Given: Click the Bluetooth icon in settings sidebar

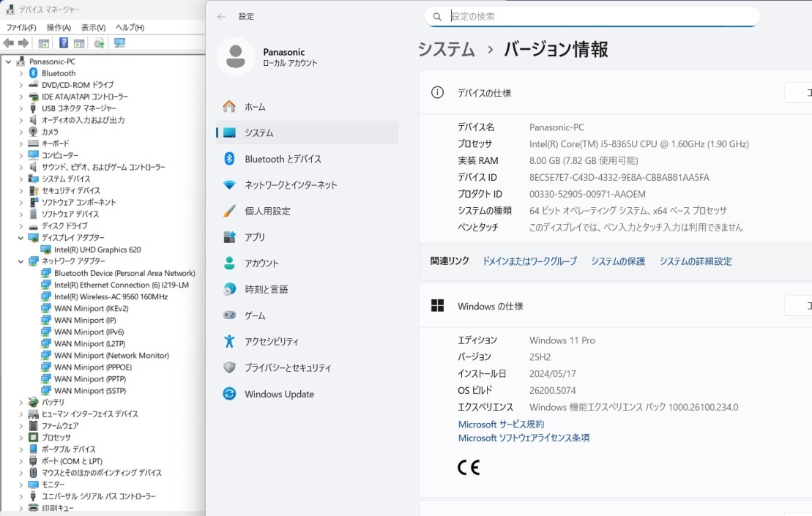Looking at the screenshot, I should click(229, 159).
